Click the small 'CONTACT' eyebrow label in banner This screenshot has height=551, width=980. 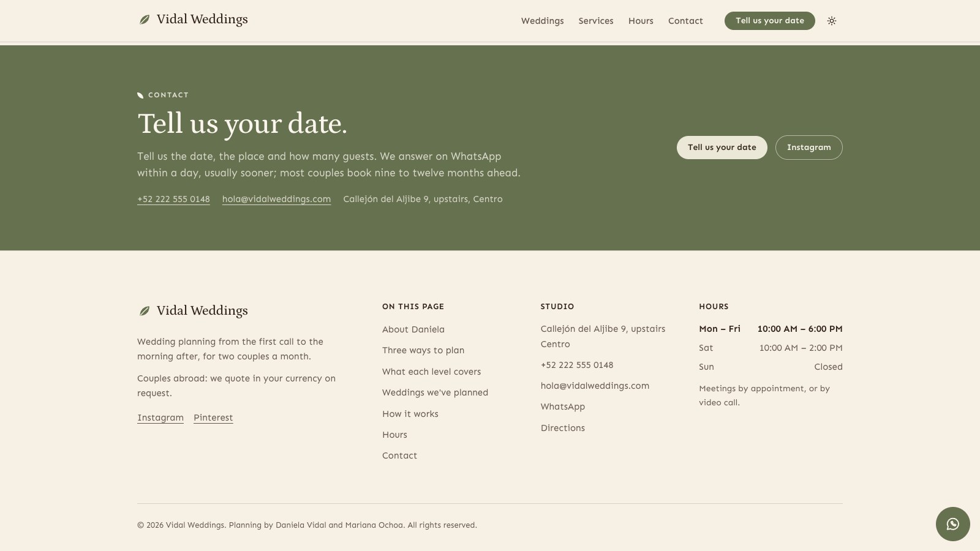pos(168,95)
